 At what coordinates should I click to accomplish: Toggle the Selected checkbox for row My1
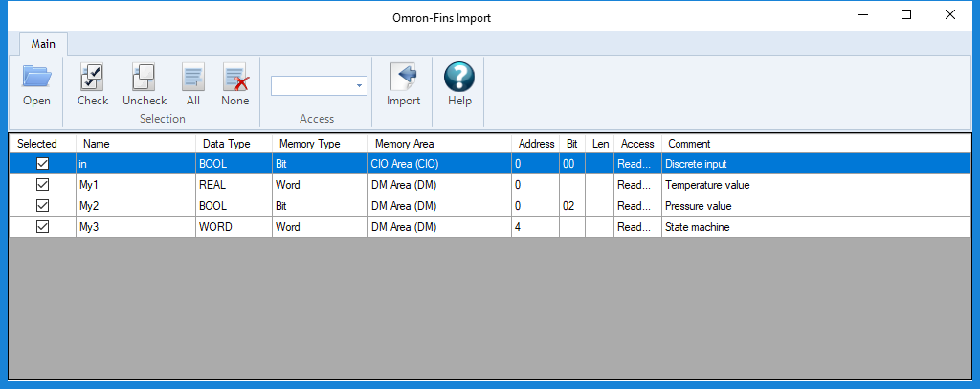(42, 185)
